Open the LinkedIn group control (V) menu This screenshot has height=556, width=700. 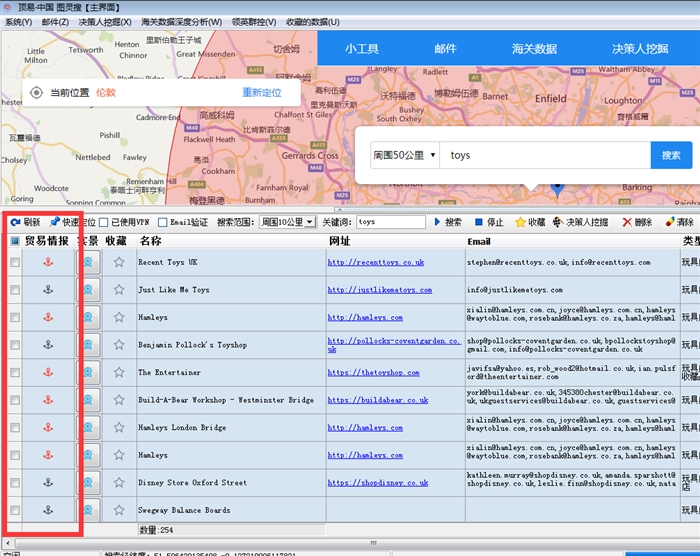click(254, 22)
